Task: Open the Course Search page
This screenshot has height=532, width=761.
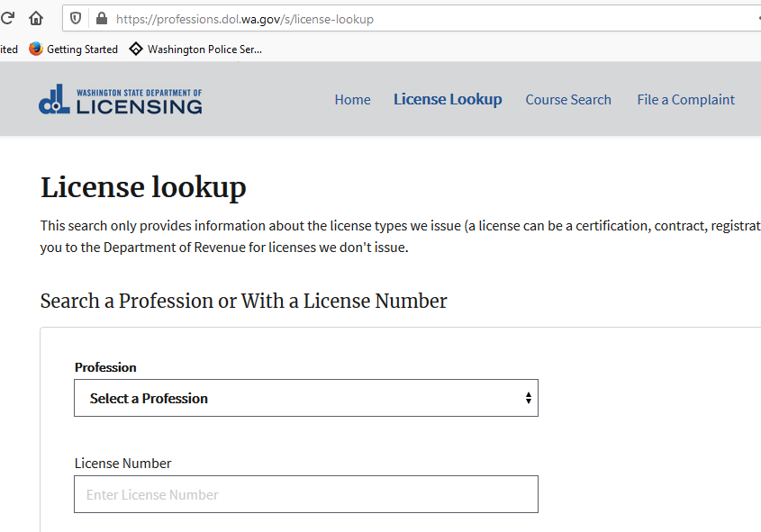Action: [568, 100]
